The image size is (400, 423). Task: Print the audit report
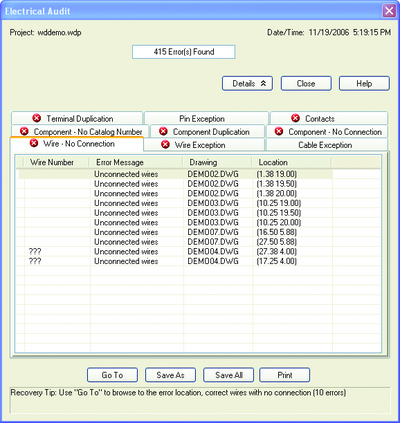click(285, 375)
